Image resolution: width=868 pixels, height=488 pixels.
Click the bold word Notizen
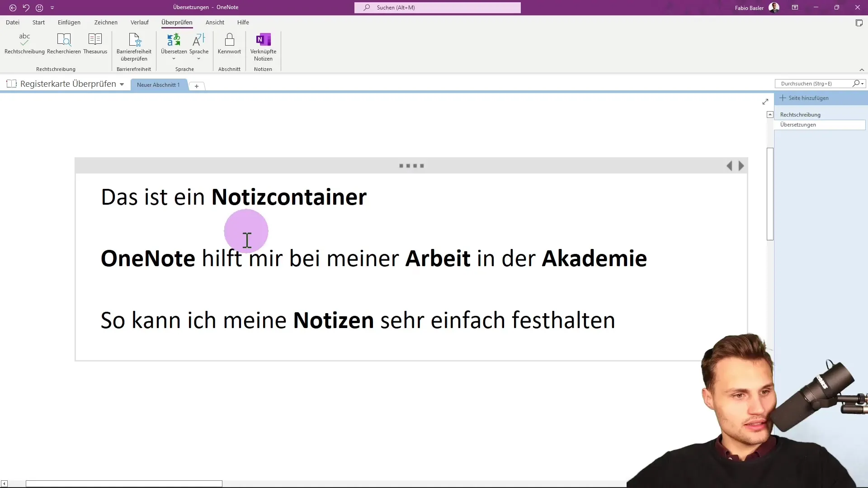334,320
